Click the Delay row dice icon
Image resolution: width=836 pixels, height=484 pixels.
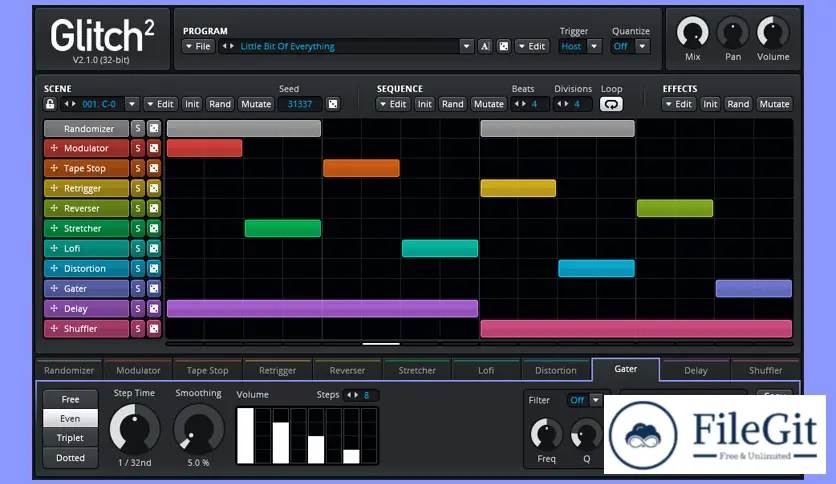(x=154, y=309)
